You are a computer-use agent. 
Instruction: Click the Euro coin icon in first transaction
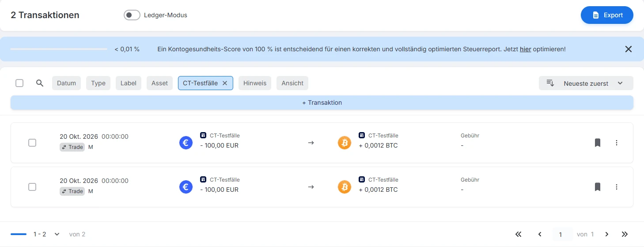pyautogui.click(x=186, y=143)
